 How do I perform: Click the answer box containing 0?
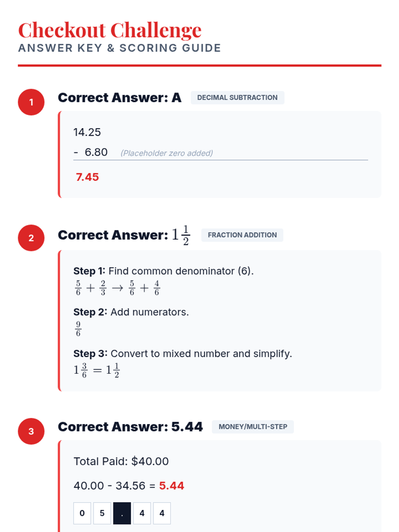pos(82,513)
